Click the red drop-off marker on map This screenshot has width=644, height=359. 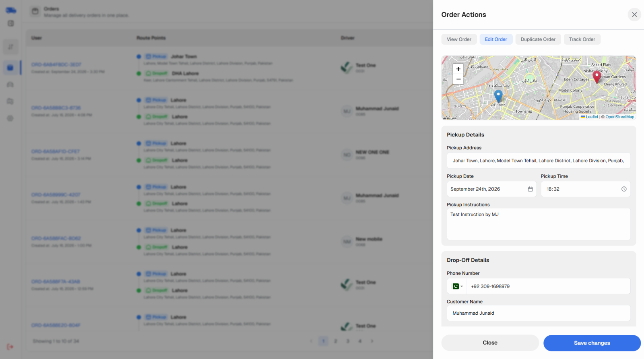tap(597, 77)
